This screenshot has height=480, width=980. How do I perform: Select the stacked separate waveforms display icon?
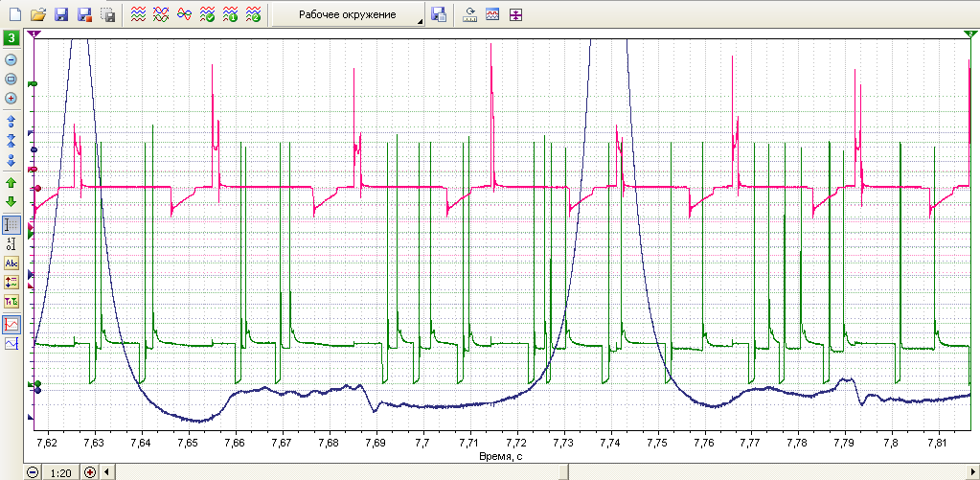click(138, 15)
